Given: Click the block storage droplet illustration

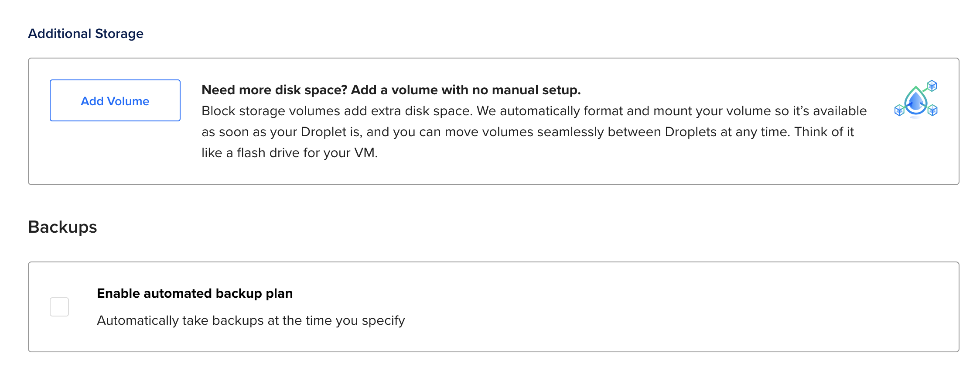Looking at the screenshot, I should (x=915, y=101).
